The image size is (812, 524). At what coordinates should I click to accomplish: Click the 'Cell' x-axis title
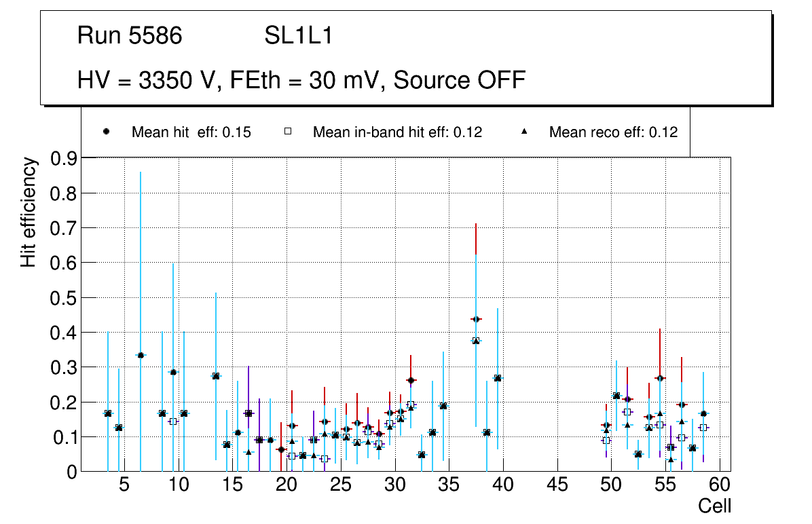click(x=714, y=506)
